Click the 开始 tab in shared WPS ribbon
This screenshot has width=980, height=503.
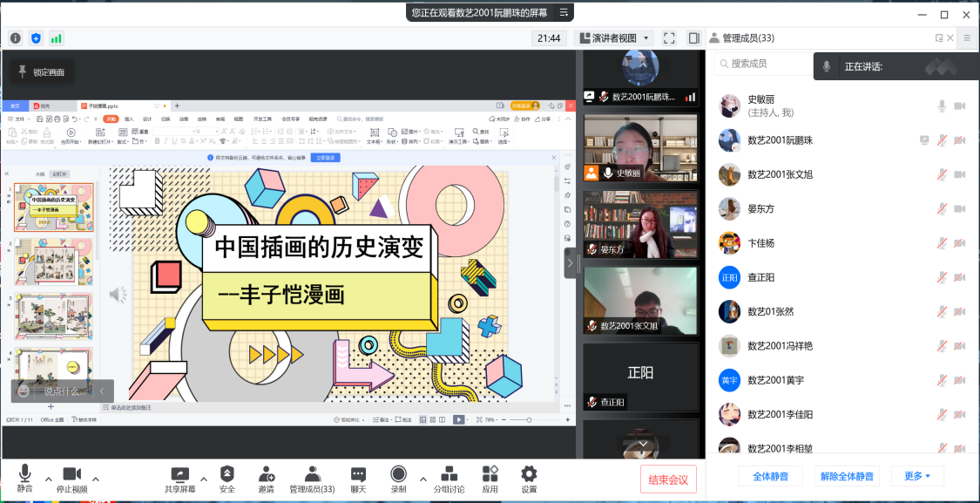111,119
